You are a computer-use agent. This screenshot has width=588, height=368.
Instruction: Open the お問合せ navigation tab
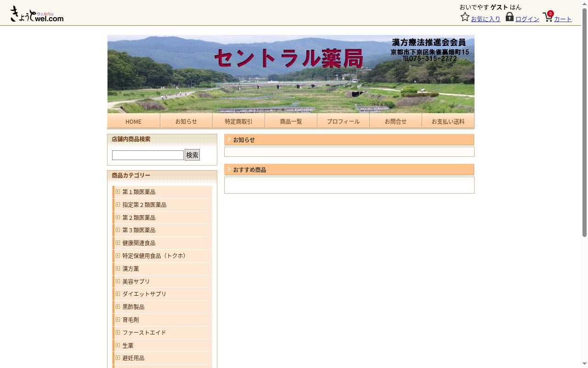click(x=396, y=121)
